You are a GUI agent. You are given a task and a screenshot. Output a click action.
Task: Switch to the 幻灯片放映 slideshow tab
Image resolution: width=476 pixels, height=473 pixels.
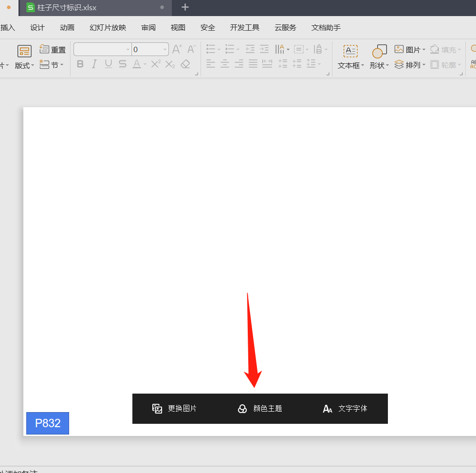[x=108, y=28]
